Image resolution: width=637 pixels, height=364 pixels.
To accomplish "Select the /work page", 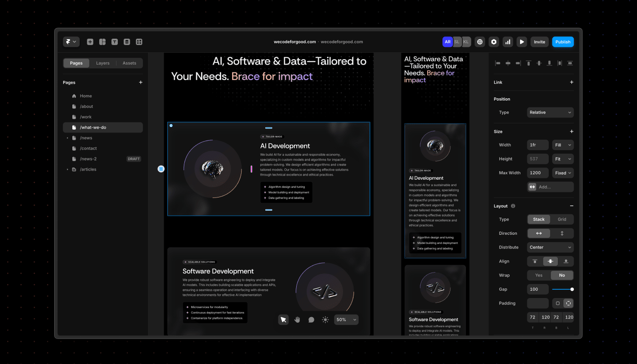I will pos(103,117).
